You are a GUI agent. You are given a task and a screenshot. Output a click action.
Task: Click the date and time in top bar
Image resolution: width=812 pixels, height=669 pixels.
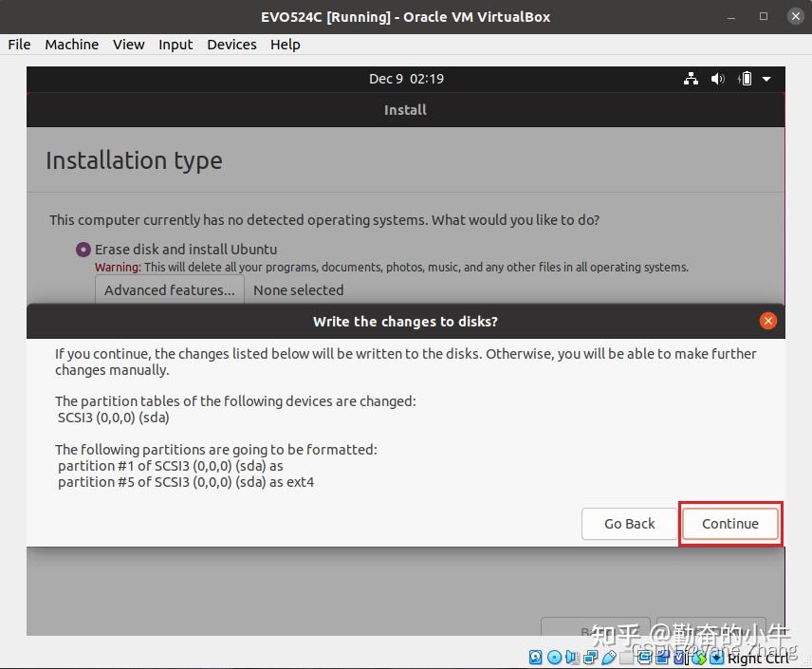coord(406,79)
